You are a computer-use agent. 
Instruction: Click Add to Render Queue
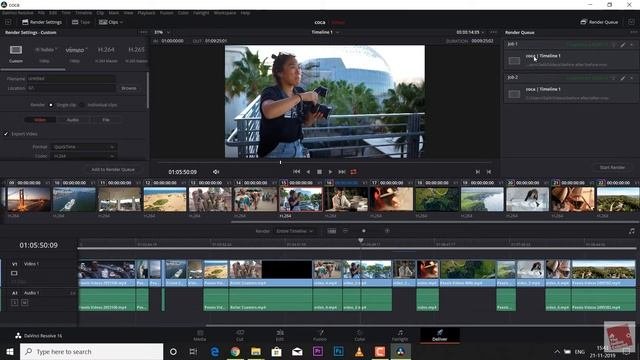pos(113,169)
